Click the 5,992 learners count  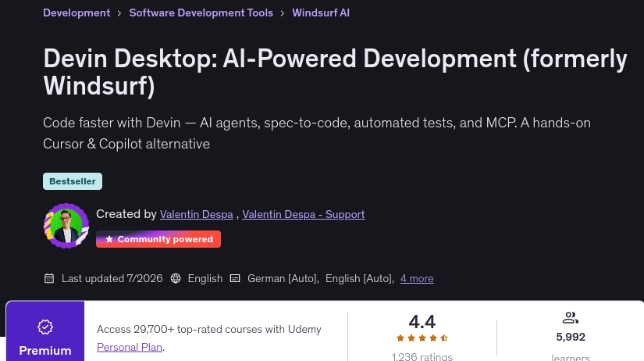(x=571, y=337)
